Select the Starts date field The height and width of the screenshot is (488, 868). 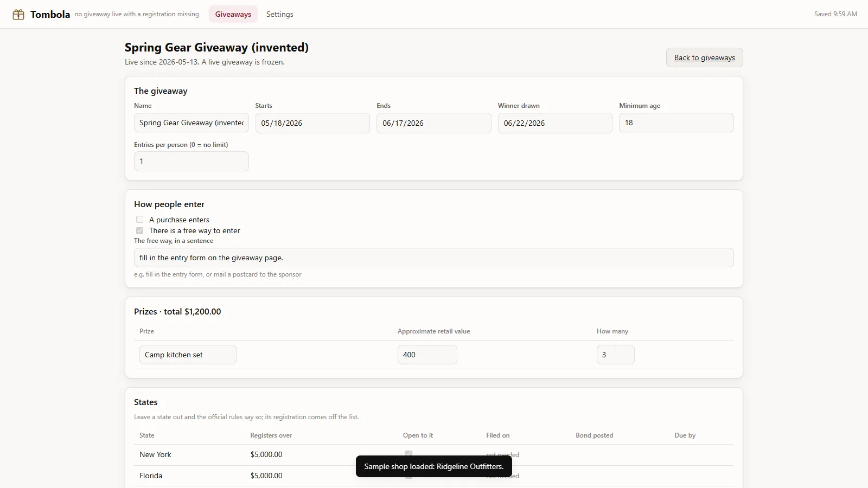click(312, 123)
